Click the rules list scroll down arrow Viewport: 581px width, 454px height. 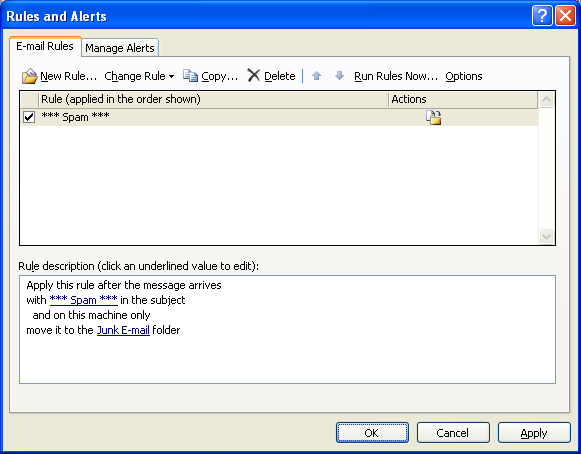547,236
